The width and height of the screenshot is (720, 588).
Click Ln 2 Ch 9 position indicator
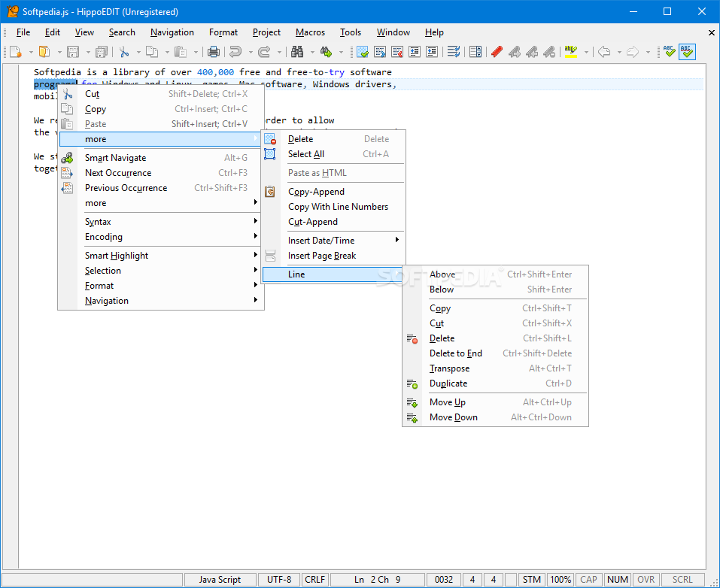tap(378, 580)
